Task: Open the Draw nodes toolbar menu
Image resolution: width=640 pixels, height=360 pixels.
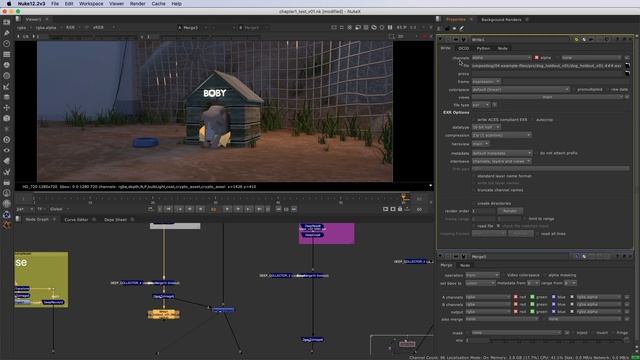Action: [7, 33]
